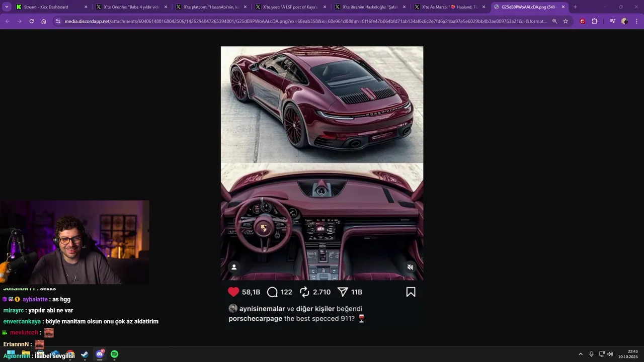Toggle the muted speaker icon on the photo

coord(410,267)
